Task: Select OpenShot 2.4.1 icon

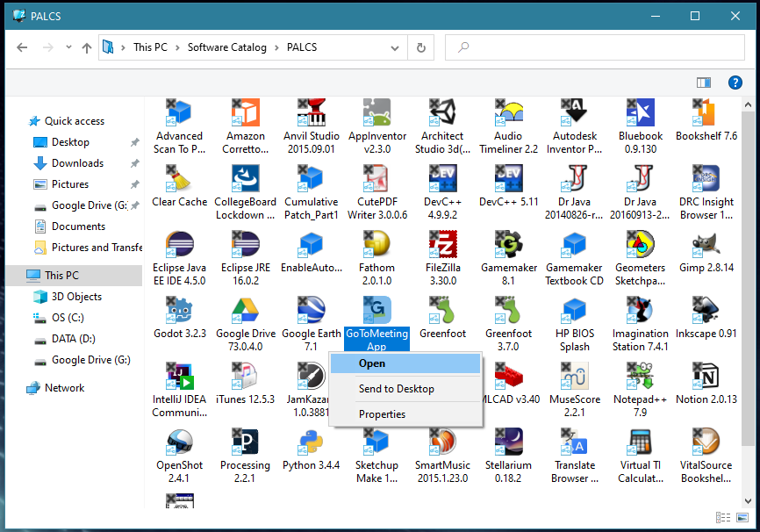Action: pyautogui.click(x=179, y=442)
